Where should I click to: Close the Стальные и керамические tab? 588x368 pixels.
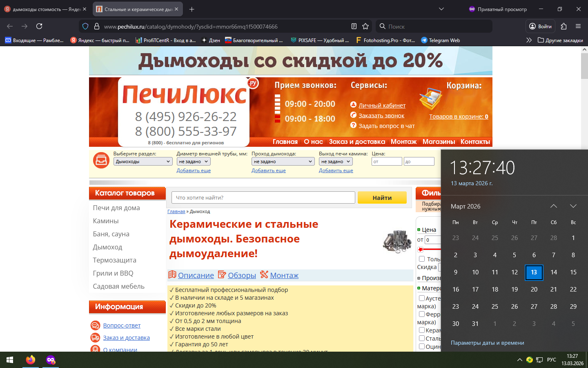[x=176, y=9]
